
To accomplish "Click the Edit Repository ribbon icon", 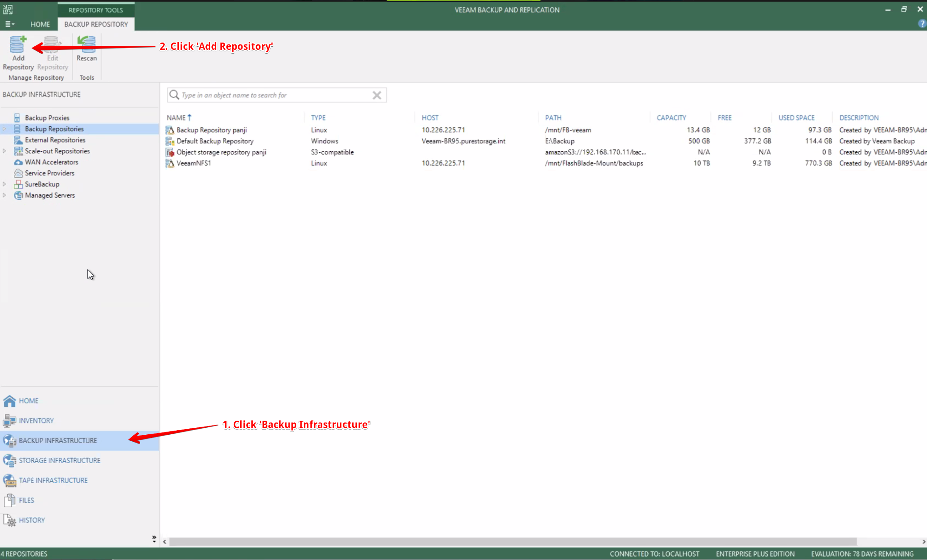I will (52, 45).
